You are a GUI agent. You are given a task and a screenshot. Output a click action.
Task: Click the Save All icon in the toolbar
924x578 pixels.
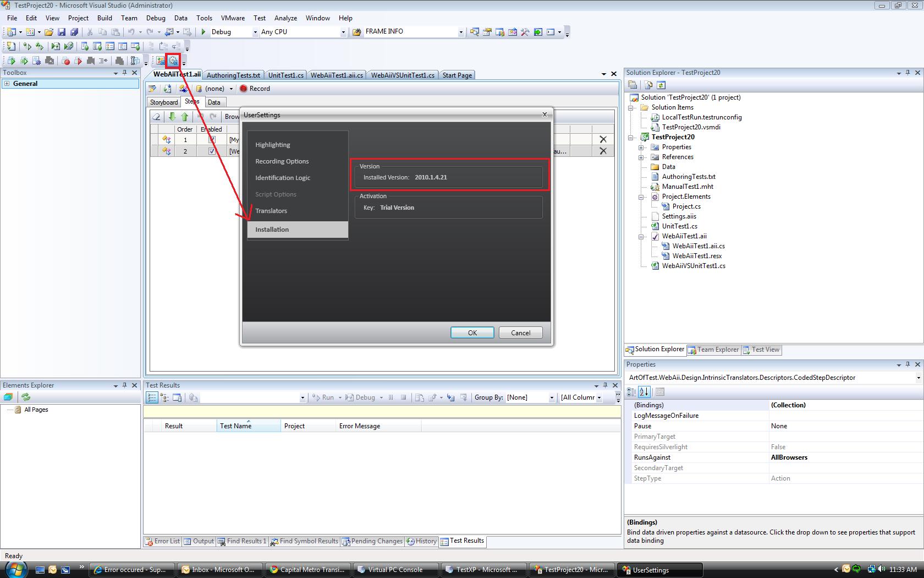pyautogui.click(x=74, y=32)
